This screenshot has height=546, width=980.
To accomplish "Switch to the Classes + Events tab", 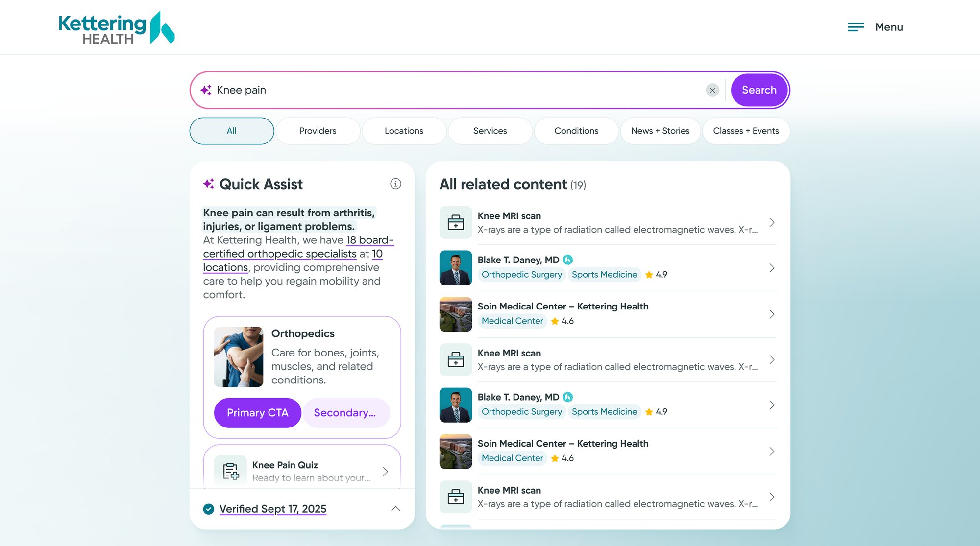I will [746, 131].
